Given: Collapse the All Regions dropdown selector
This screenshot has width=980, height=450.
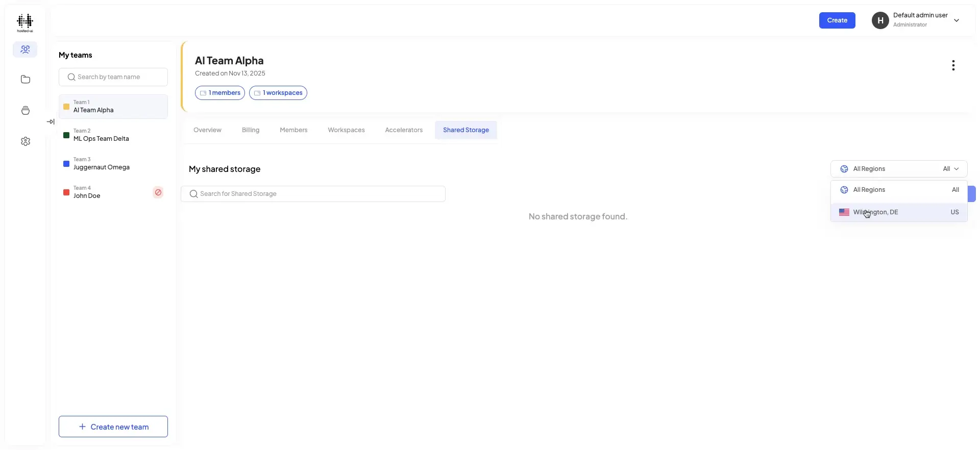Looking at the screenshot, I should coord(899,169).
